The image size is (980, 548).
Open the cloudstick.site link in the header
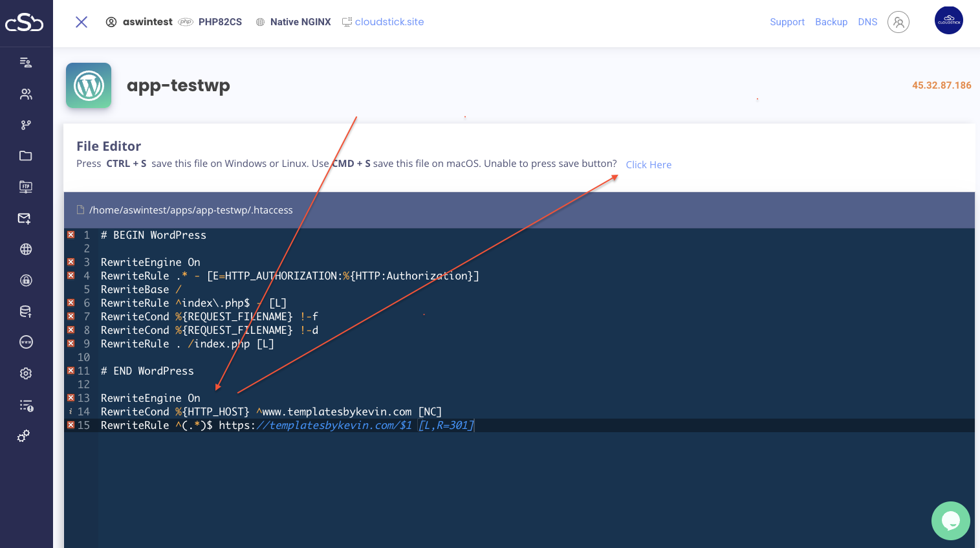point(389,21)
